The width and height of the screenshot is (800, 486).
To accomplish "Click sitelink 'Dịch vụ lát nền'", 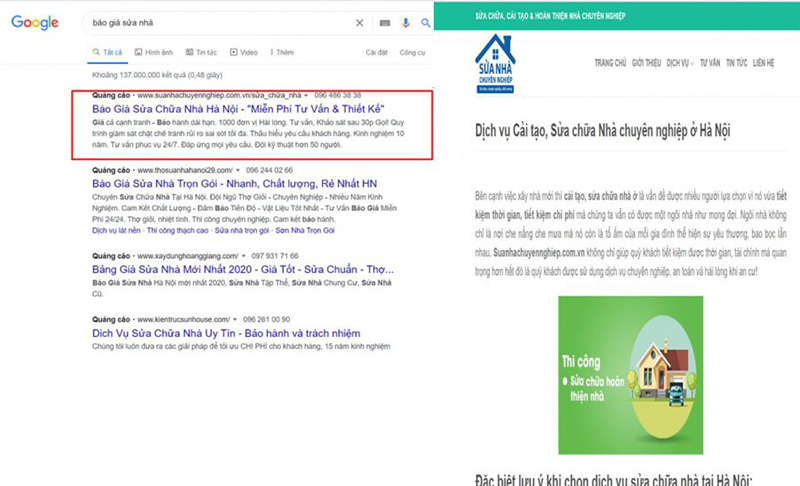I will click(116, 231).
